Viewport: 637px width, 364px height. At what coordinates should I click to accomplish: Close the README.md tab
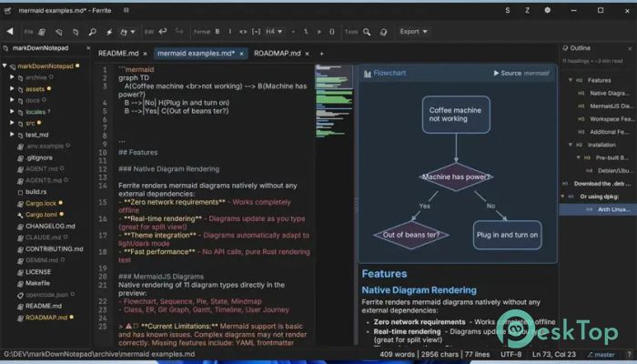click(x=145, y=54)
